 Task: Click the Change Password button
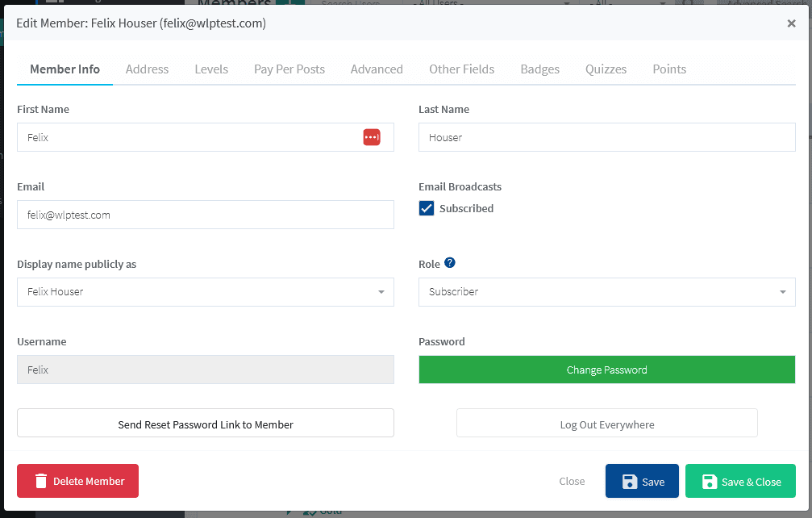[606, 369]
